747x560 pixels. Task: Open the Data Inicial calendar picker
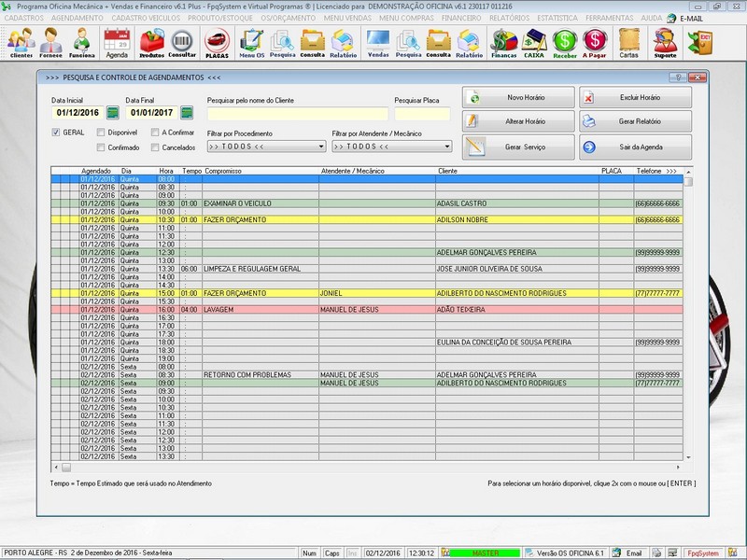[x=113, y=113]
